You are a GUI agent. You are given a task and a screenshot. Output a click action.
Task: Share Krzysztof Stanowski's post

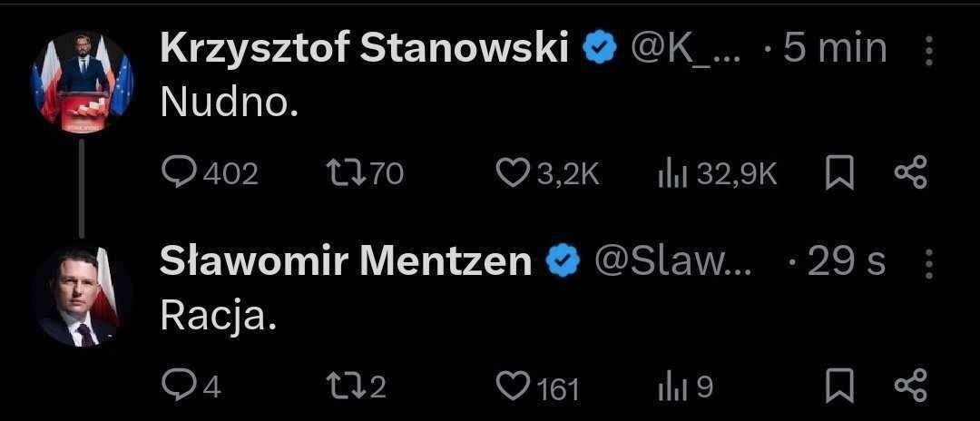click(x=910, y=173)
